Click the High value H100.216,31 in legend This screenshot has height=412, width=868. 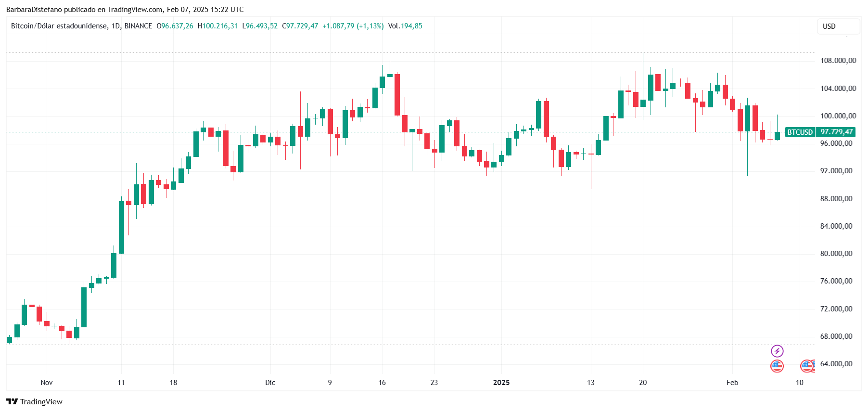coord(217,26)
